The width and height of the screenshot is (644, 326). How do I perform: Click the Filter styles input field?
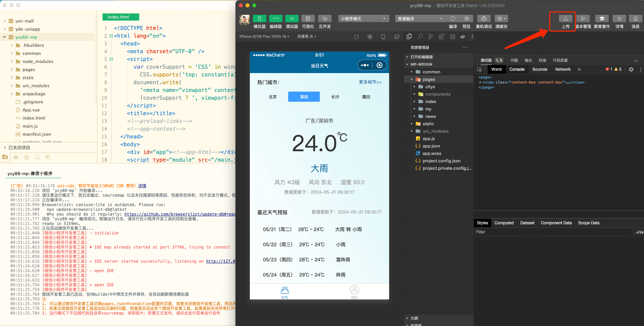[552, 232]
